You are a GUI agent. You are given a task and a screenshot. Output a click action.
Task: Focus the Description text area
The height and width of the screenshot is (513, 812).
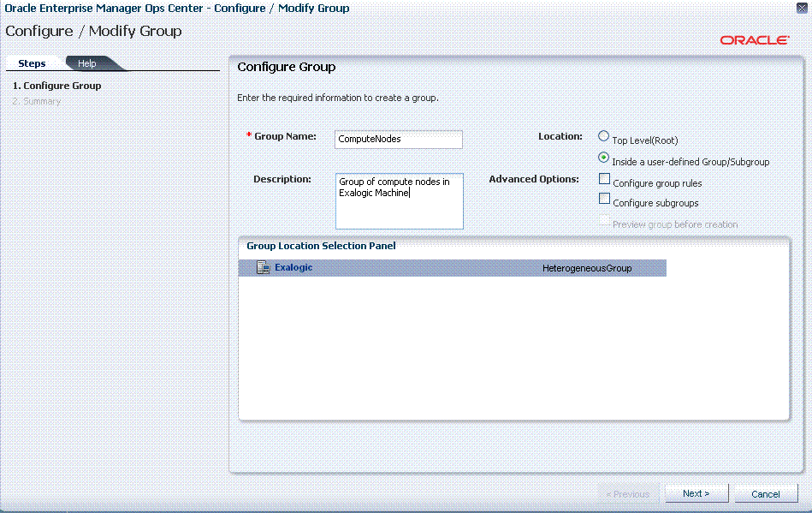tap(400, 201)
